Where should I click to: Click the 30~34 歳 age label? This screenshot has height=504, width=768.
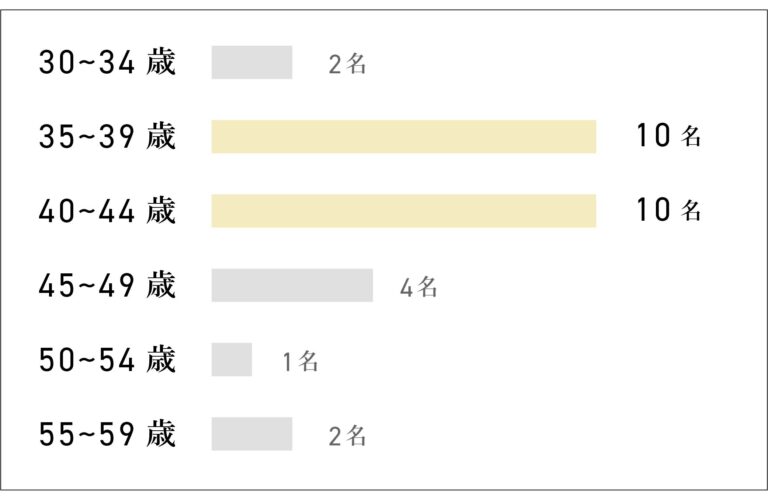tap(107, 62)
